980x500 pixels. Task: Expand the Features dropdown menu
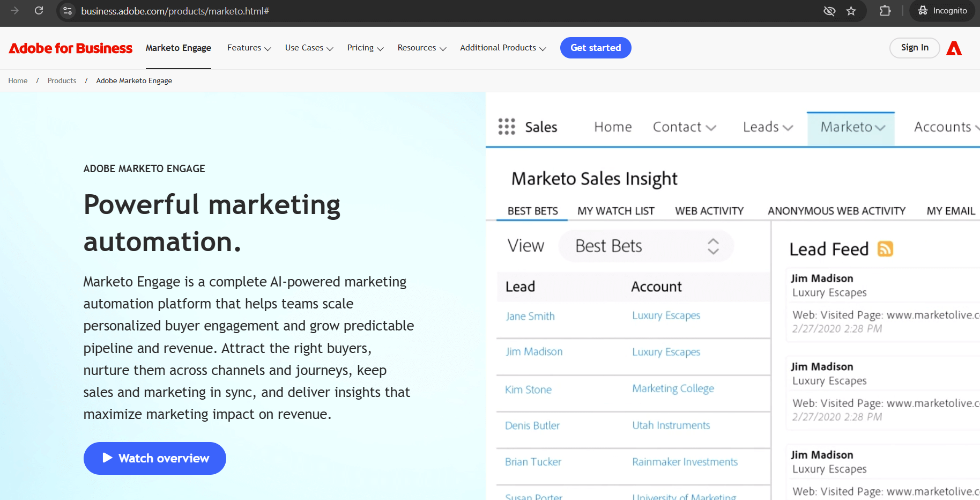(x=249, y=48)
